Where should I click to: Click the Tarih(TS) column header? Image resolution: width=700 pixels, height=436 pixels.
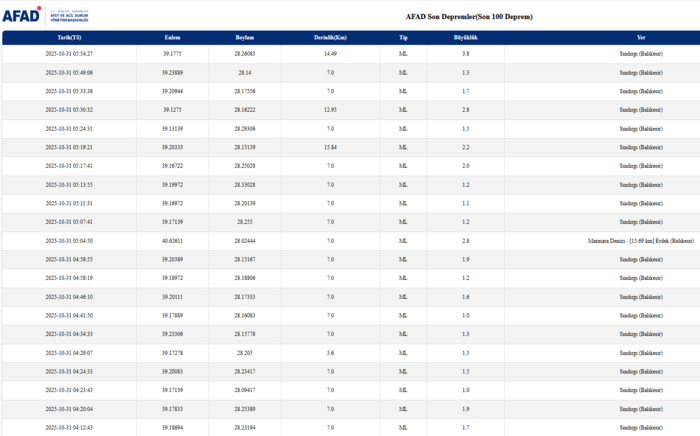click(x=69, y=37)
